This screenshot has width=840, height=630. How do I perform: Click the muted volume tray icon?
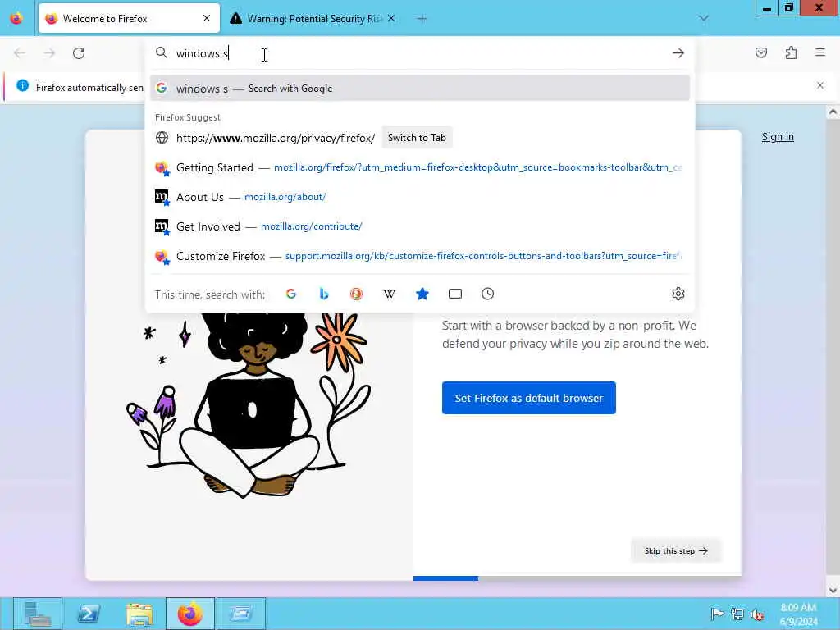[757, 614]
